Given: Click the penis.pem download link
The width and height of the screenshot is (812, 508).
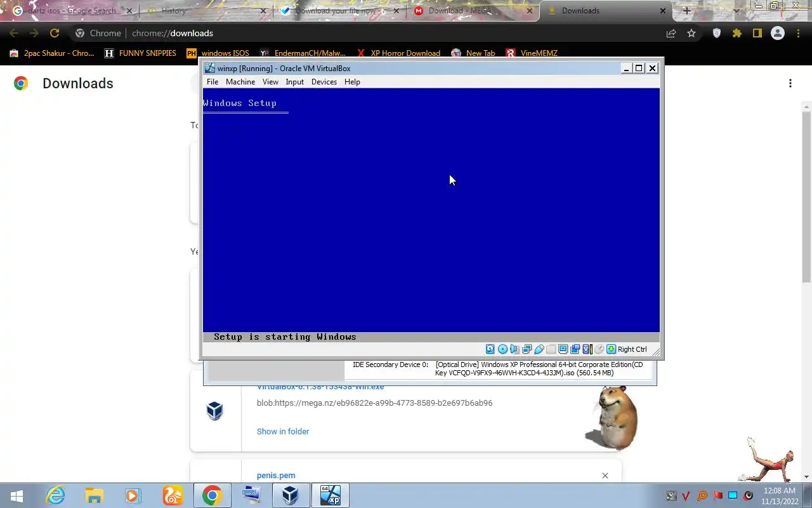Looking at the screenshot, I should pyautogui.click(x=276, y=475).
